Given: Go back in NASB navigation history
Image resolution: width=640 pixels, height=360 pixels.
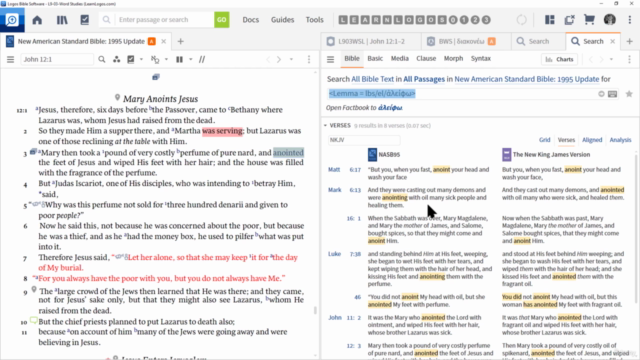Looking at the screenshot, I should click(268, 60).
